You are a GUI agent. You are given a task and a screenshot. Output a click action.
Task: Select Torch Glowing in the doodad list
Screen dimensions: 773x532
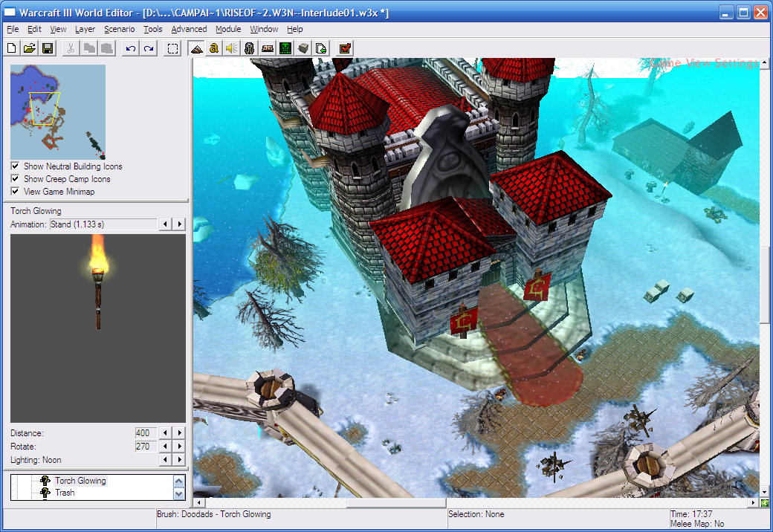click(80, 480)
